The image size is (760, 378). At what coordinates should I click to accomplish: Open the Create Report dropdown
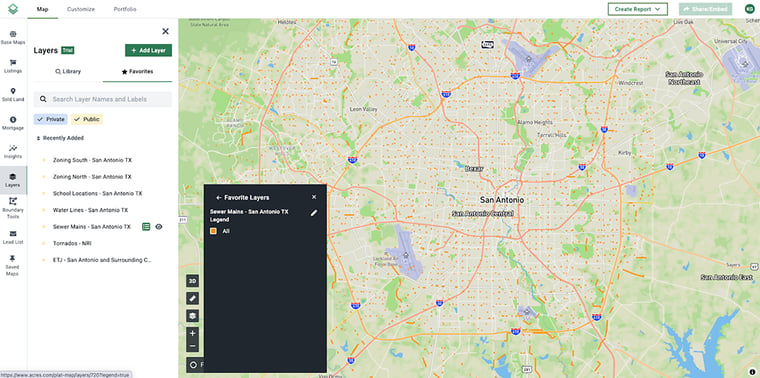[x=638, y=9]
